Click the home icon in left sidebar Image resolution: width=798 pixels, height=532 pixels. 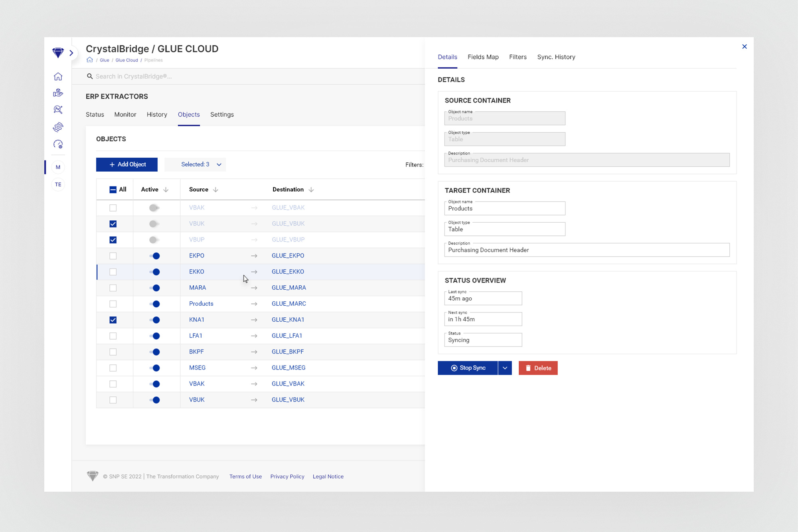58,76
